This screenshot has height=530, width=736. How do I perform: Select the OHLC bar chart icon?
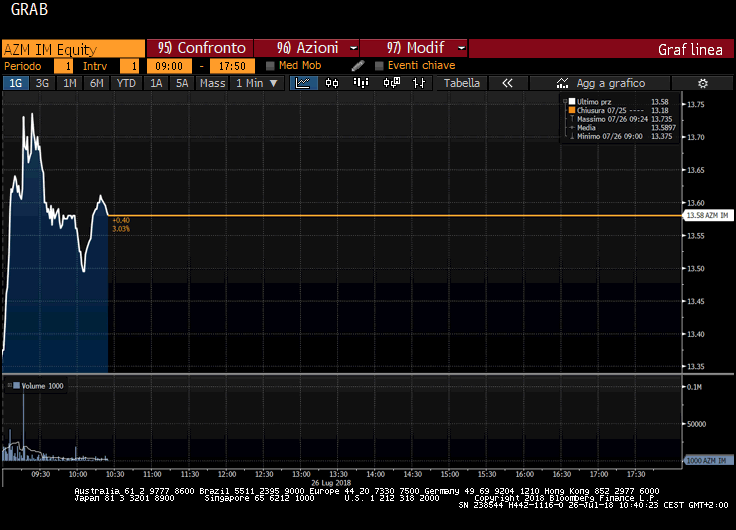(x=420, y=84)
